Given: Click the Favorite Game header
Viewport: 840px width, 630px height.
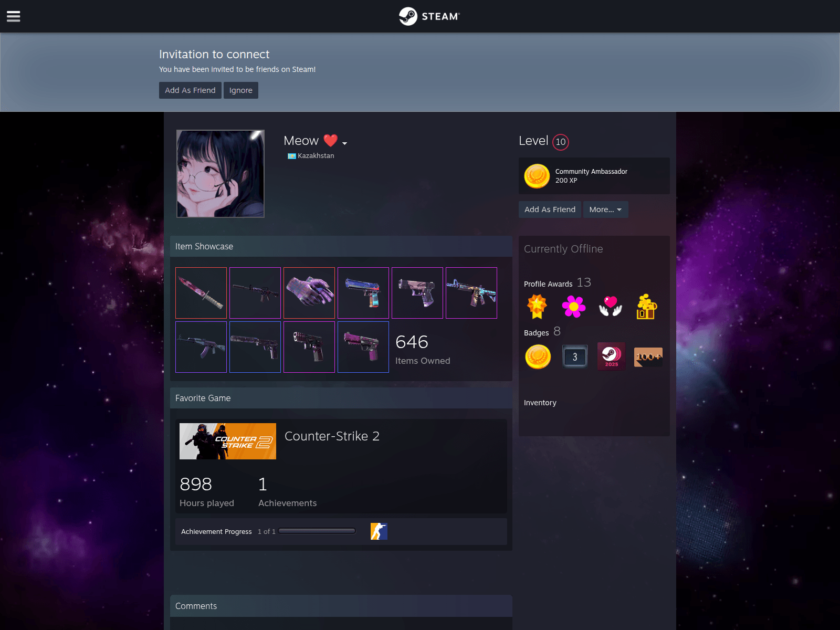Looking at the screenshot, I should click(x=341, y=398).
